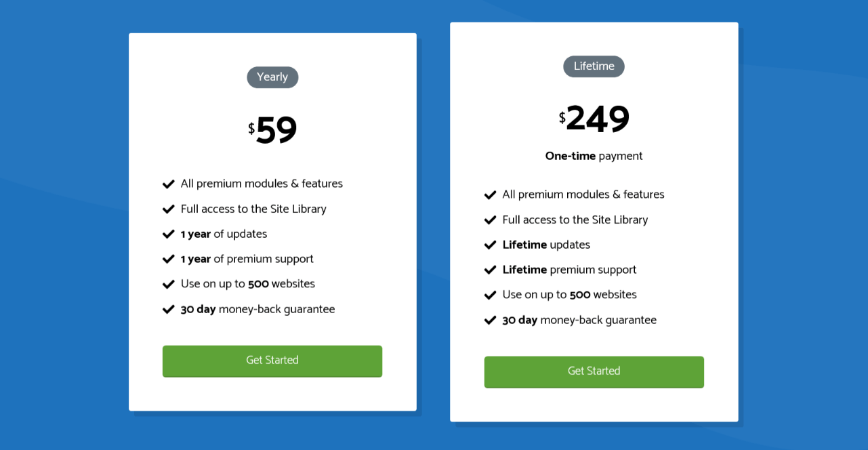Screen dimensions: 868x450
Task: Click the $249 lifetime price
Action: click(x=594, y=119)
